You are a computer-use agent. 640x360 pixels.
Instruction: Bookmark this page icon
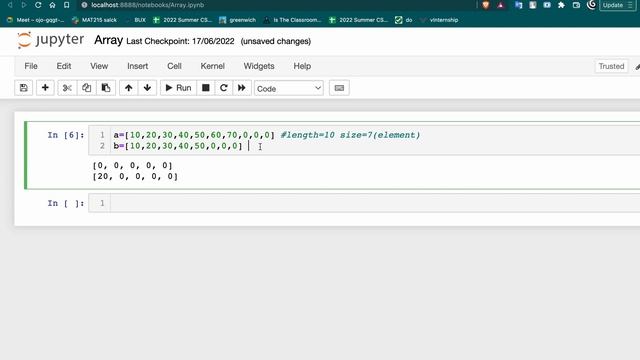[66, 5]
